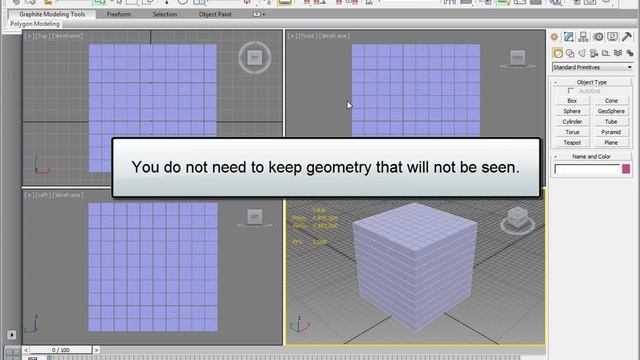Open the Display command panel tab

[612, 37]
